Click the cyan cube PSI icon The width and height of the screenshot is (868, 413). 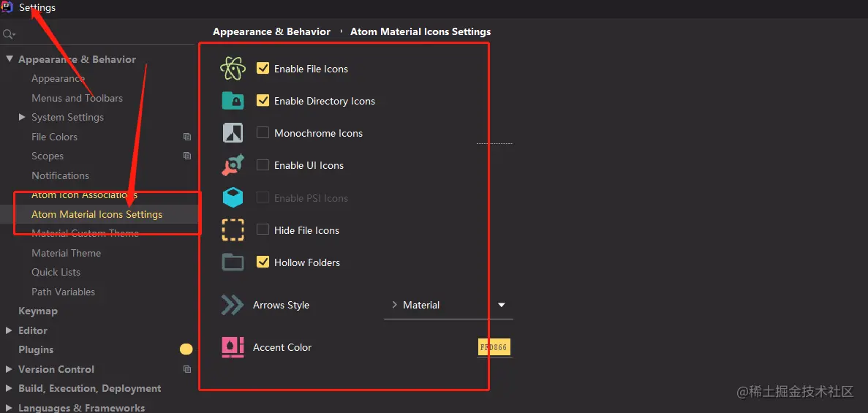tap(233, 197)
